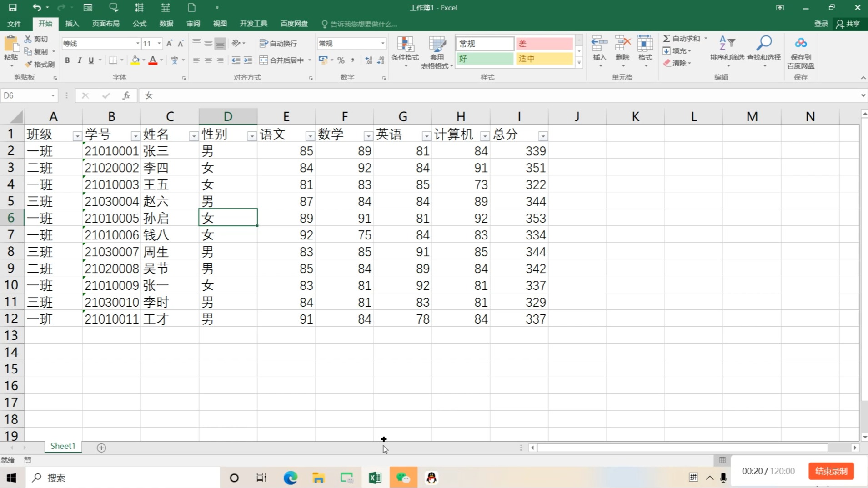This screenshot has width=868, height=488.
Task: Open the 文件 (File) menu
Action: pyautogui.click(x=14, y=24)
